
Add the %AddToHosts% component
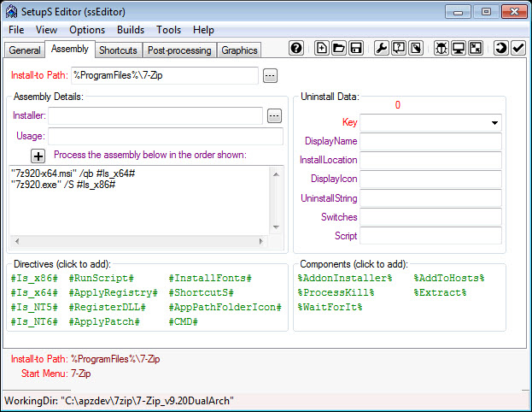click(449, 279)
